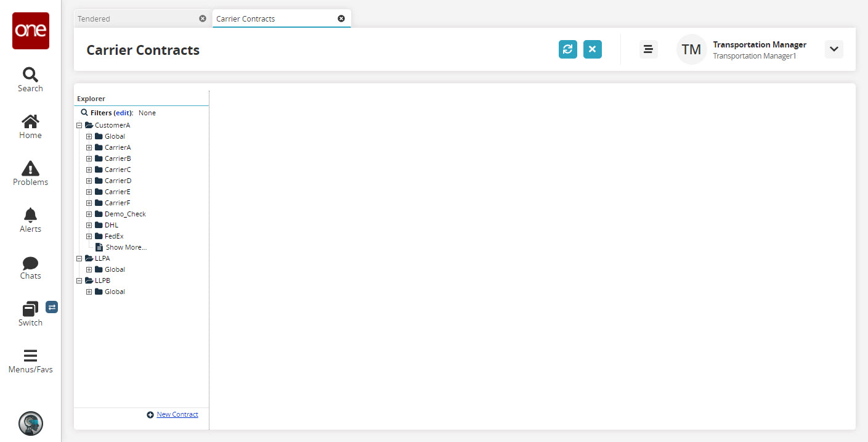Select the CarrierA tree item
Viewport: 868px width, 442px height.
[118, 147]
